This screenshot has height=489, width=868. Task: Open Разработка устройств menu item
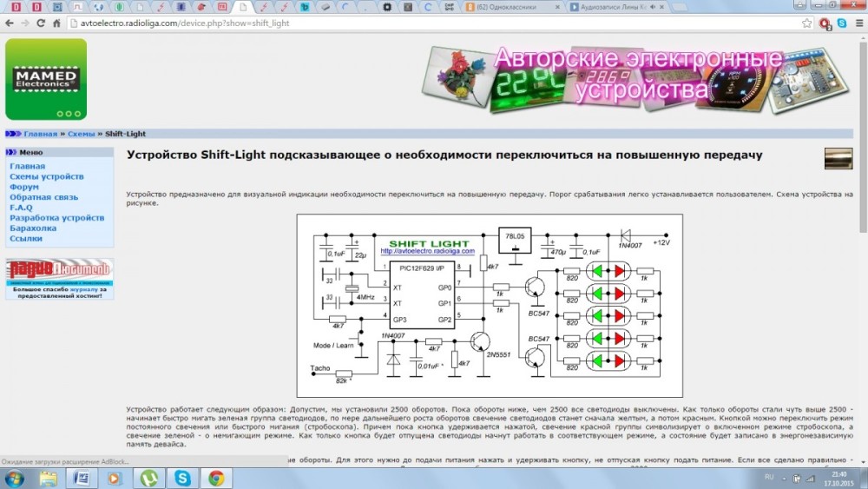click(x=56, y=218)
